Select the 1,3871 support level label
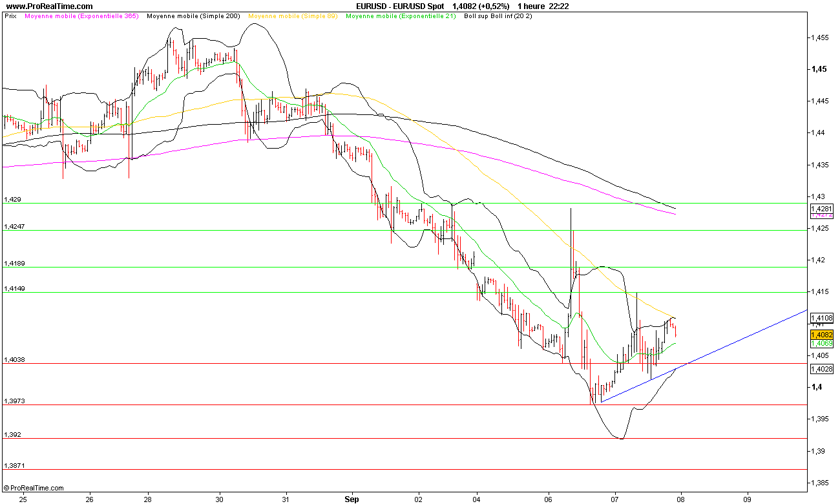Viewport: 840px width, 504px height. pyautogui.click(x=15, y=466)
